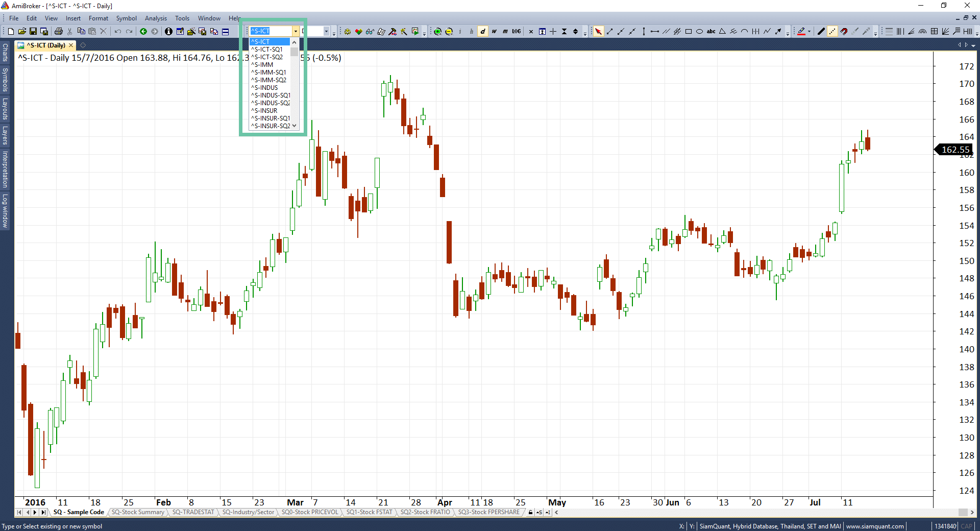The image size is (980, 531).
Task: Open the Analysis menu
Action: (x=156, y=18)
